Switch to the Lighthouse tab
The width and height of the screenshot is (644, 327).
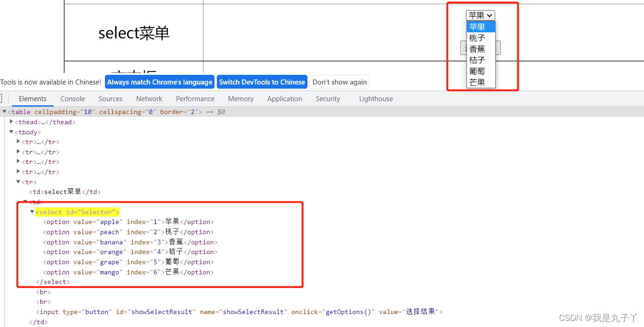click(375, 98)
